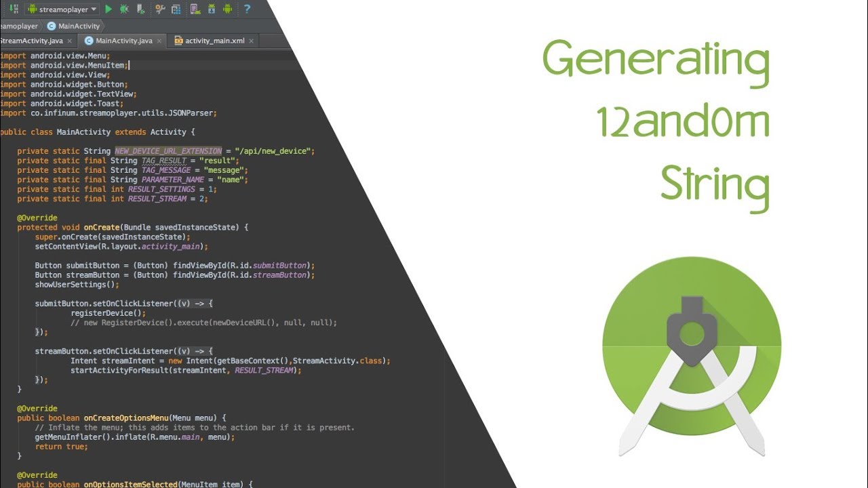868x488 pixels.
Task: Click the Make Project build icon
Action: [14, 9]
